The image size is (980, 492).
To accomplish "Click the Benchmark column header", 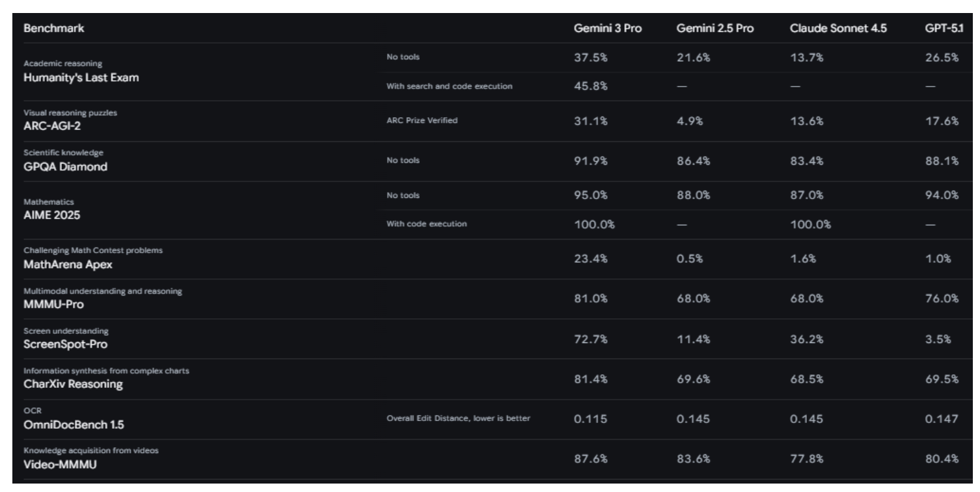I will point(48,30).
